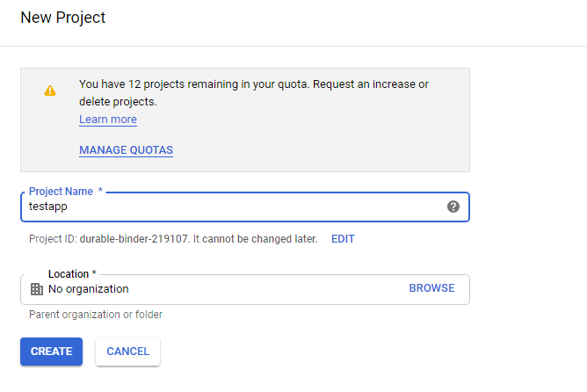Viewport: 587px width, 392px height.
Task: Focus the Project Name input field
Action: tap(245, 207)
